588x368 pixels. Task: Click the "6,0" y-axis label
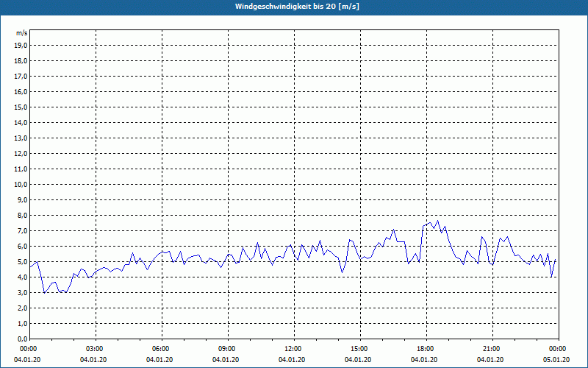coord(23,246)
